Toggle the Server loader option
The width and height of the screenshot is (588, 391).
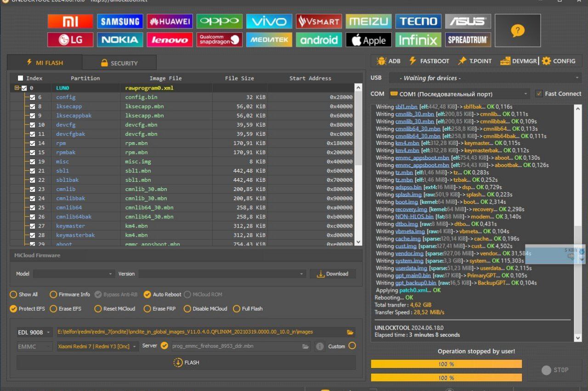click(x=164, y=346)
